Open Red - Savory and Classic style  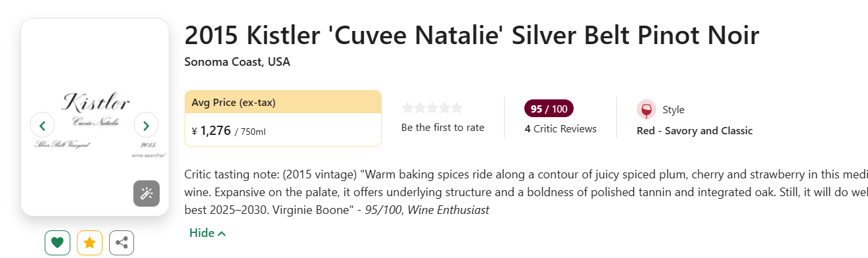[x=695, y=130]
